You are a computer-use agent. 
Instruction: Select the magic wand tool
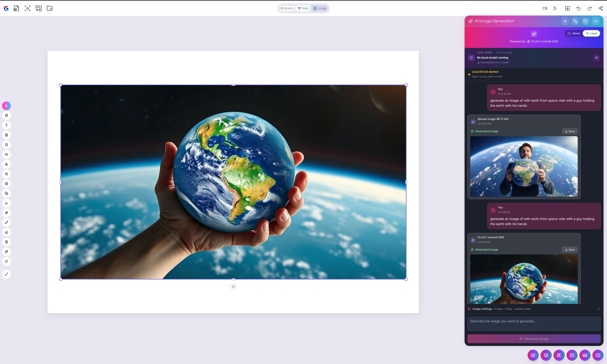(7, 252)
